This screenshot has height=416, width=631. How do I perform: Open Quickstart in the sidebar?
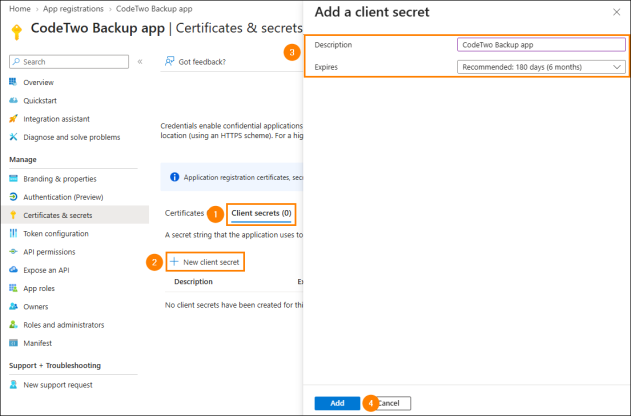click(40, 101)
